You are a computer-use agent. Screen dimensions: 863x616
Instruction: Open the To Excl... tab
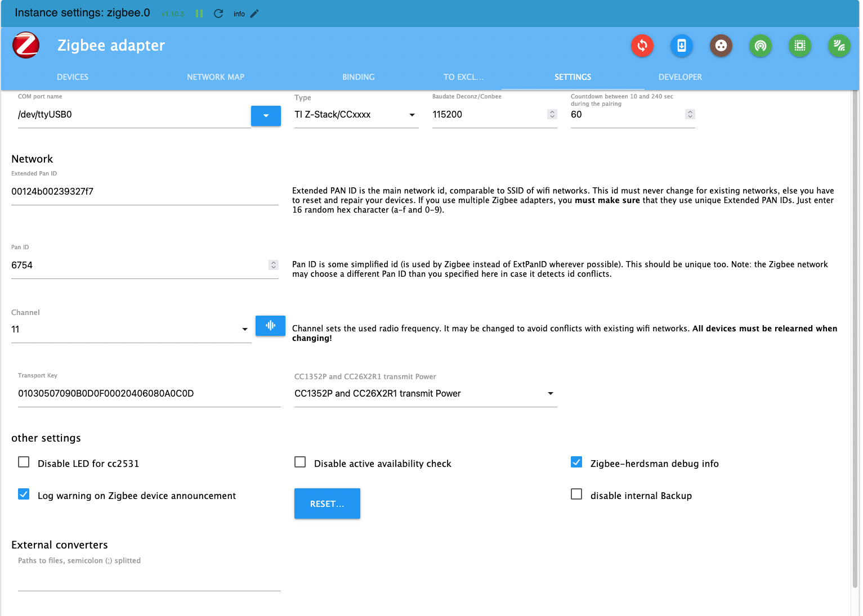pyautogui.click(x=463, y=77)
